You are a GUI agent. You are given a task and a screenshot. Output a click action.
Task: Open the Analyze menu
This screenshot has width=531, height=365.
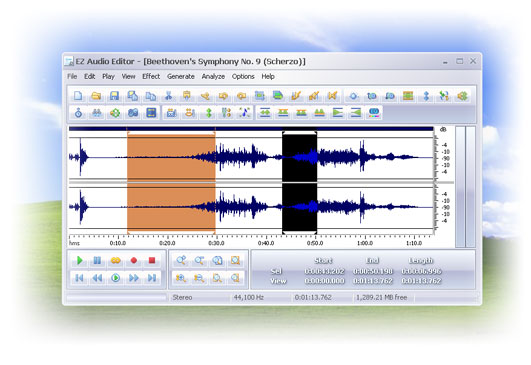[213, 77]
